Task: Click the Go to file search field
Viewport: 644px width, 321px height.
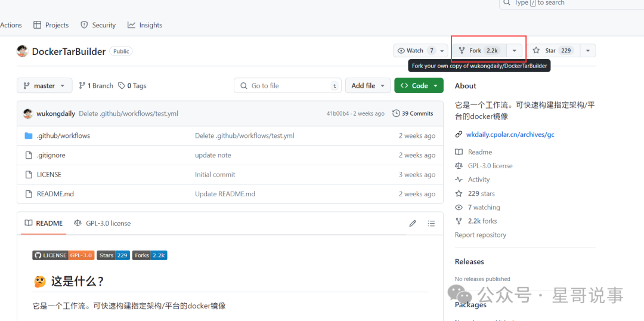Action: pos(287,85)
